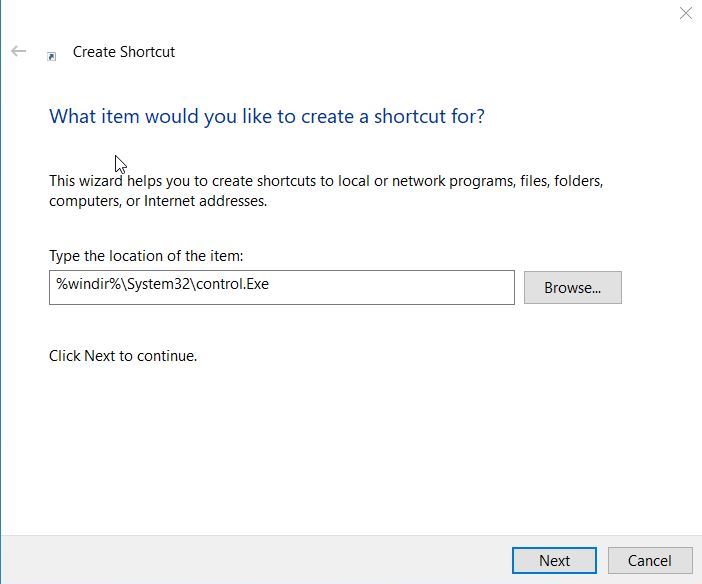The height and width of the screenshot is (584, 702).
Task: Open the Browse... file picker
Action: (573, 288)
